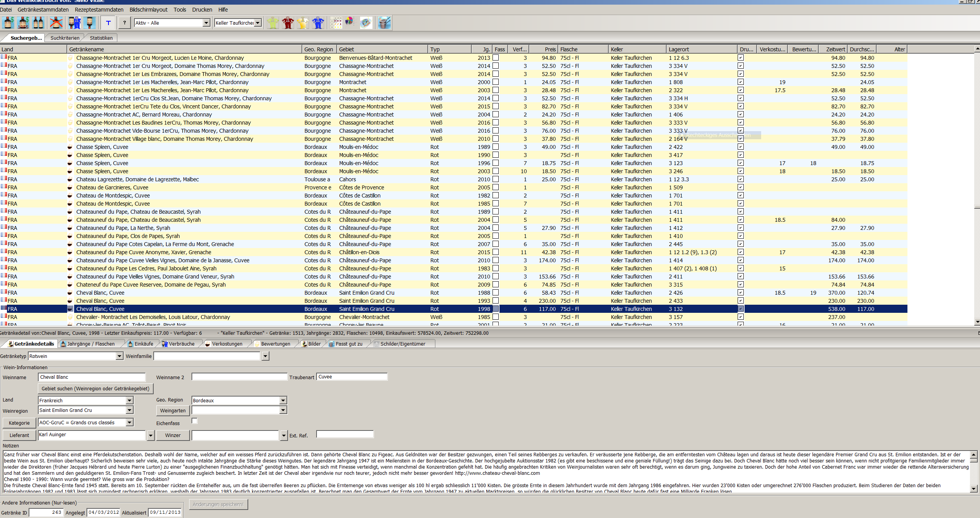Toggle Fass checkbox for Cheval Blanc 1988
This screenshot has width=980, height=518.
[x=496, y=293]
